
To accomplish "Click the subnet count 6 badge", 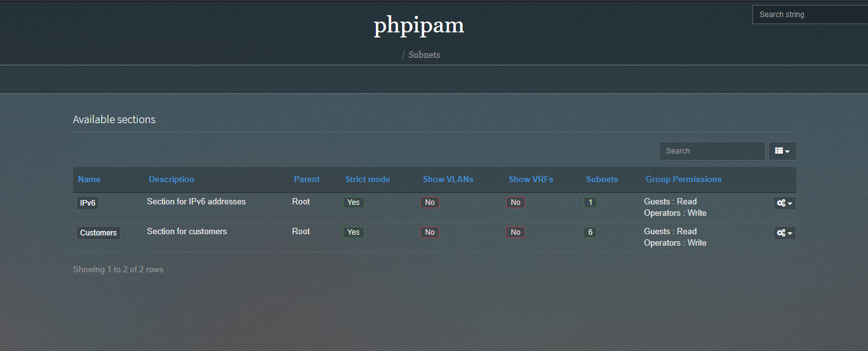I will (591, 232).
